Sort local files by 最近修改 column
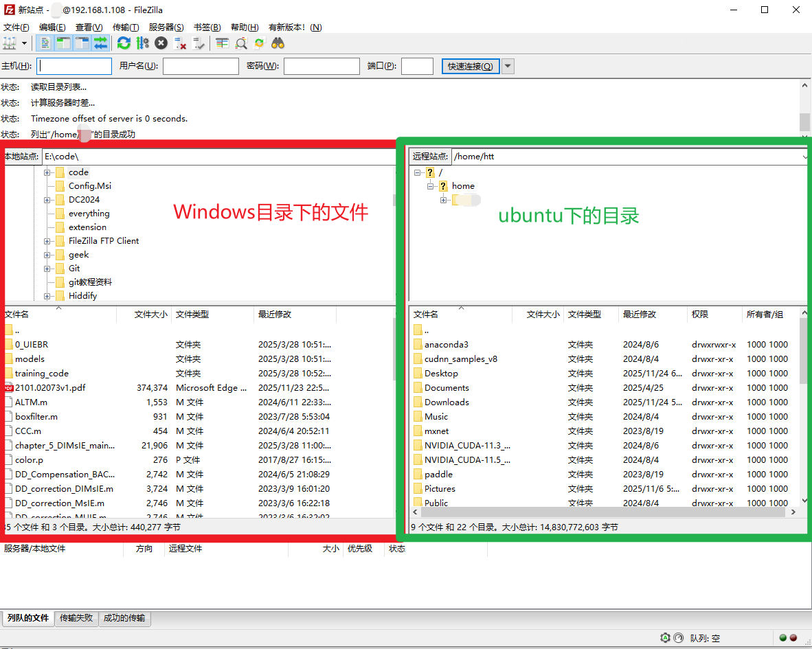812x649 pixels. pos(295,315)
